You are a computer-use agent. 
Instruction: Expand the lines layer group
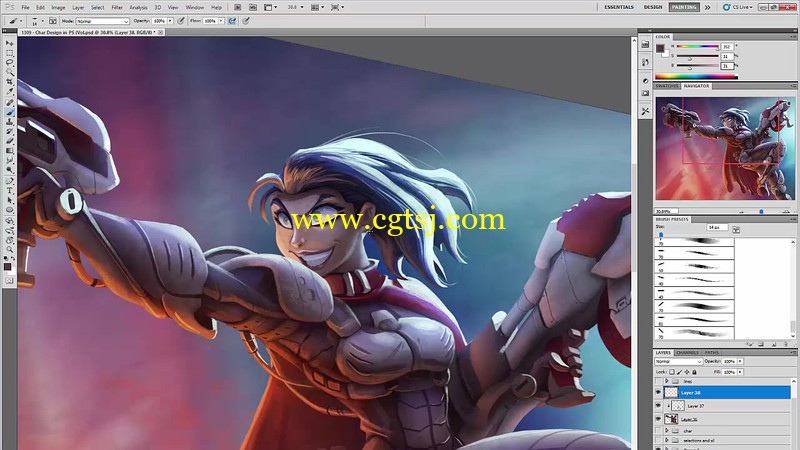coord(667,381)
